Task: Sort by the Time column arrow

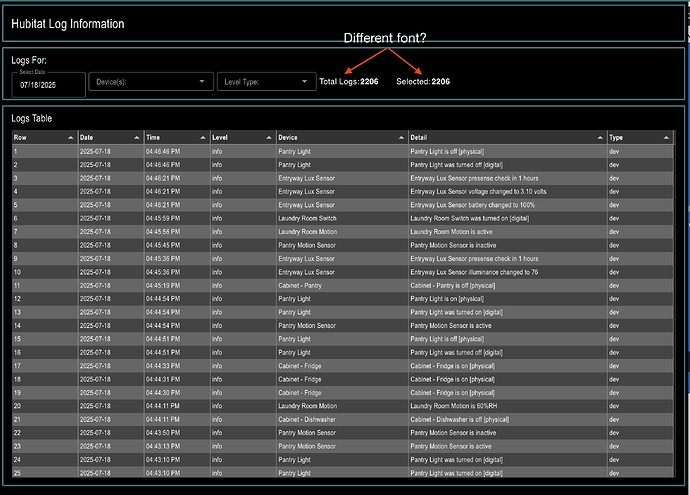Action: coord(202,138)
